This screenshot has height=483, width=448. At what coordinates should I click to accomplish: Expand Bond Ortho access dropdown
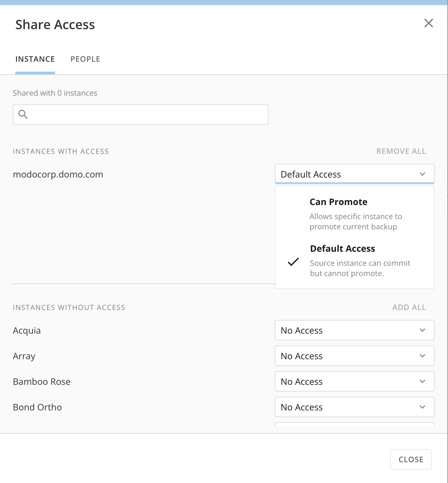pos(354,407)
